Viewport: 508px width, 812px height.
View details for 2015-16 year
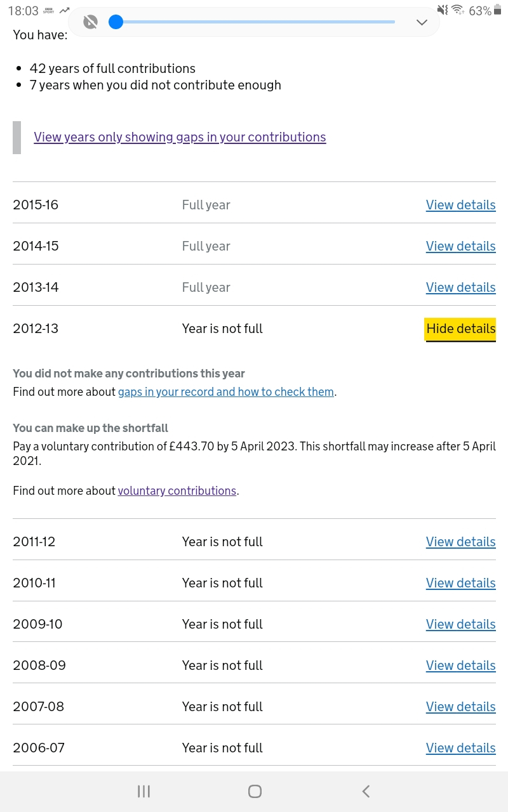point(460,205)
